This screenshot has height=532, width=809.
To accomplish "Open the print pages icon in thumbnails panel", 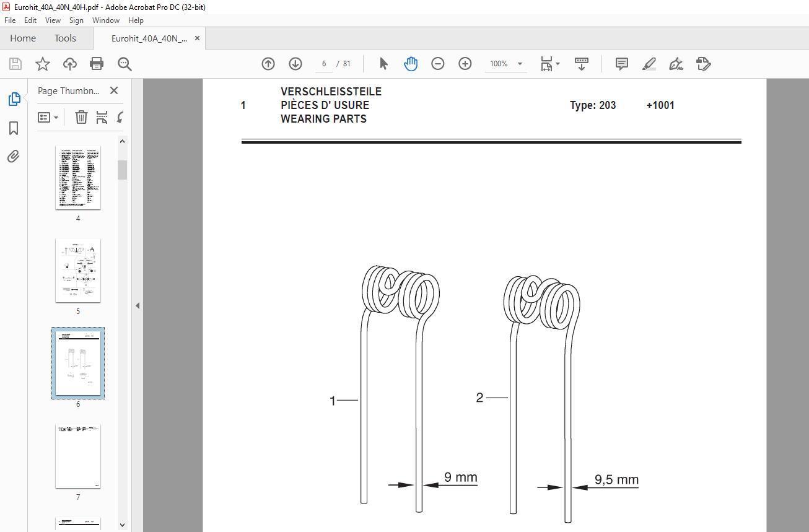I will coord(102,117).
